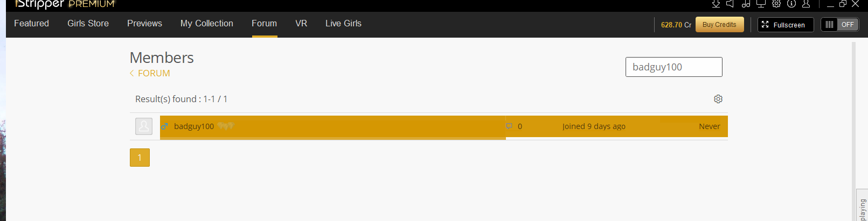Toggle the OFF switch in navigation bar
868x221 pixels.
click(x=839, y=25)
